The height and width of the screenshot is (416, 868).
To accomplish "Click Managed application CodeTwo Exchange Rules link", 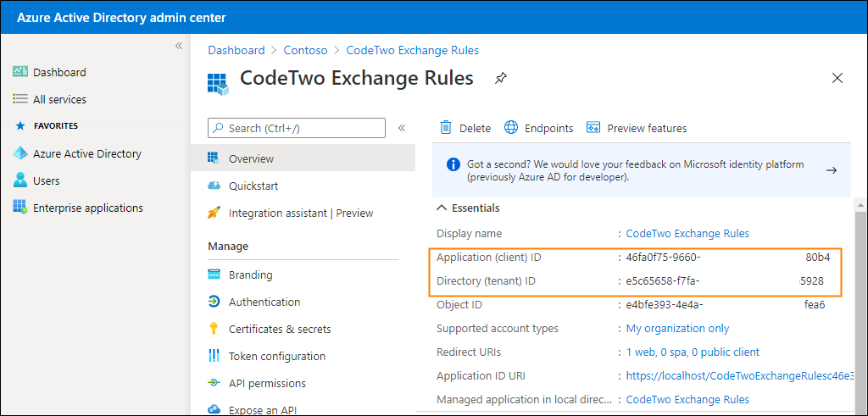I will click(687, 399).
